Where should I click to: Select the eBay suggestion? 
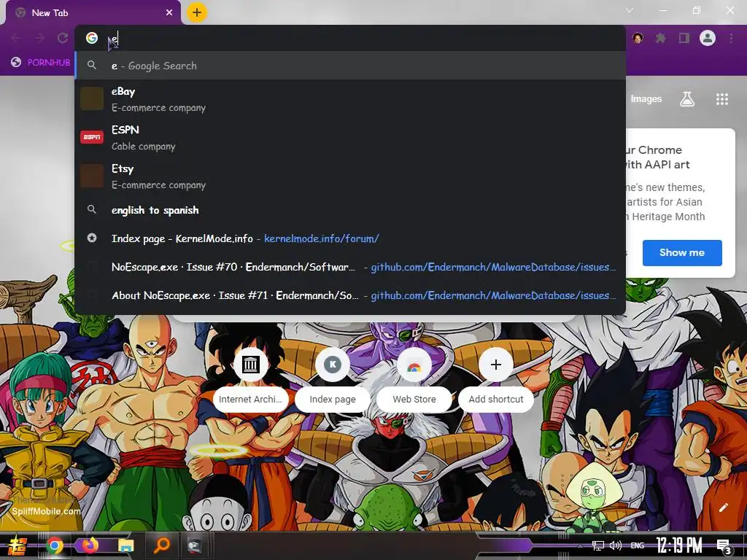point(350,99)
